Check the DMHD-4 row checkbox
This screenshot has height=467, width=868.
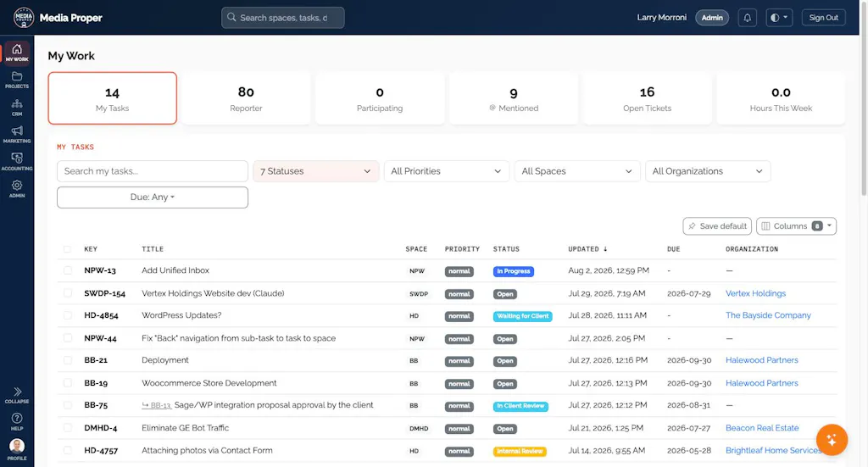68,428
